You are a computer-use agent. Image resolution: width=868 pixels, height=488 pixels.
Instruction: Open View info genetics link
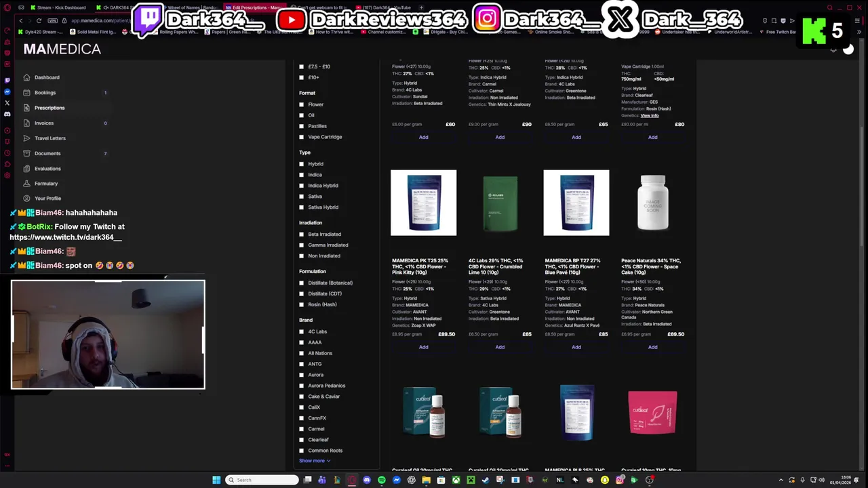point(650,116)
